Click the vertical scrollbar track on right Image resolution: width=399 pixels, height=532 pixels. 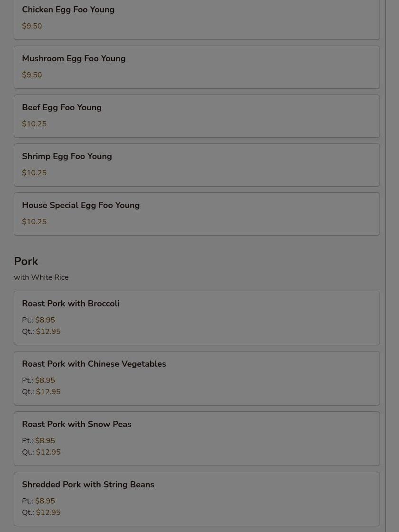pos(392,266)
